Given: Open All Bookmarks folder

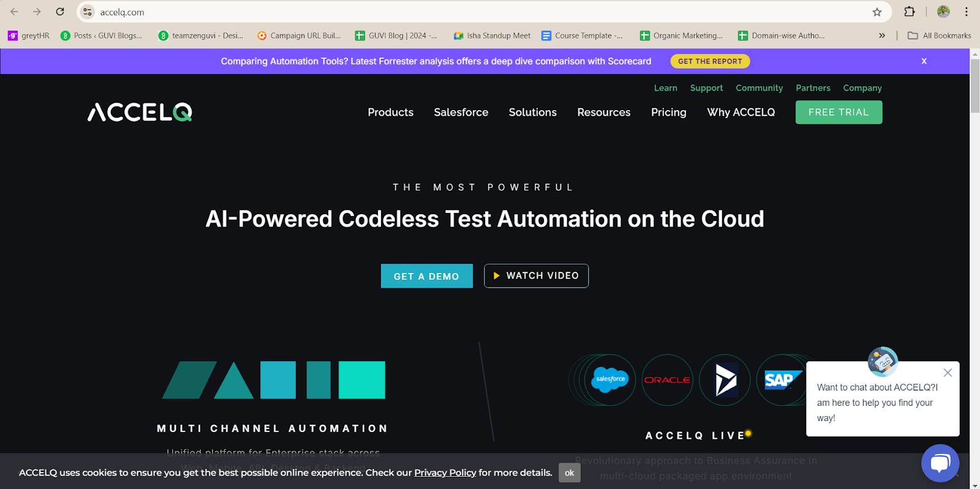Looking at the screenshot, I should (x=940, y=35).
